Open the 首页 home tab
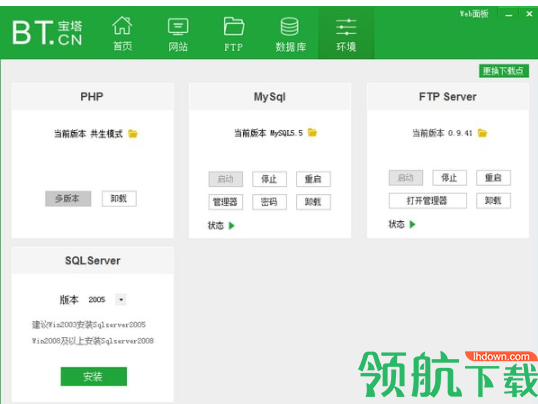This screenshot has height=404, width=538. pyautogui.click(x=122, y=33)
